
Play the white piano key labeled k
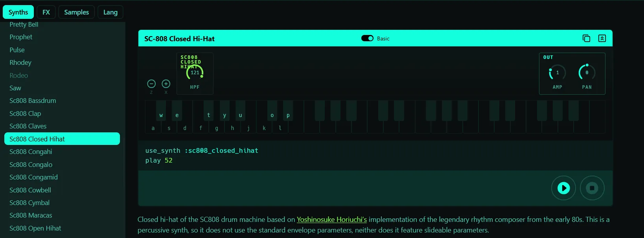(x=264, y=127)
